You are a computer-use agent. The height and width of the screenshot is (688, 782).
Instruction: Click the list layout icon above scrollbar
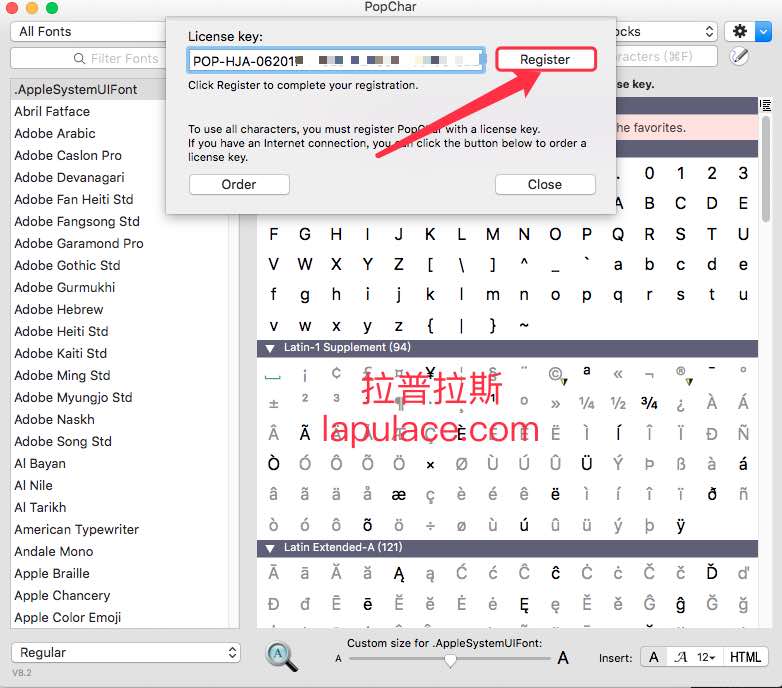click(x=765, y=105)
